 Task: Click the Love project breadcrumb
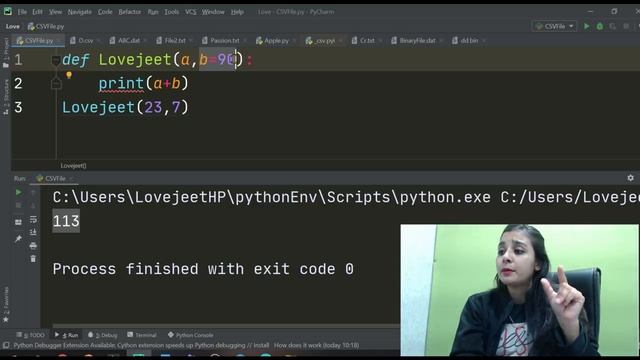click(x=13, y=27)
